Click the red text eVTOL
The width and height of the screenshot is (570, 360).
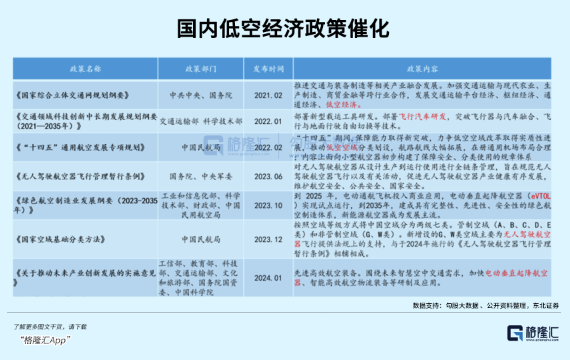[x=541, y=196]
